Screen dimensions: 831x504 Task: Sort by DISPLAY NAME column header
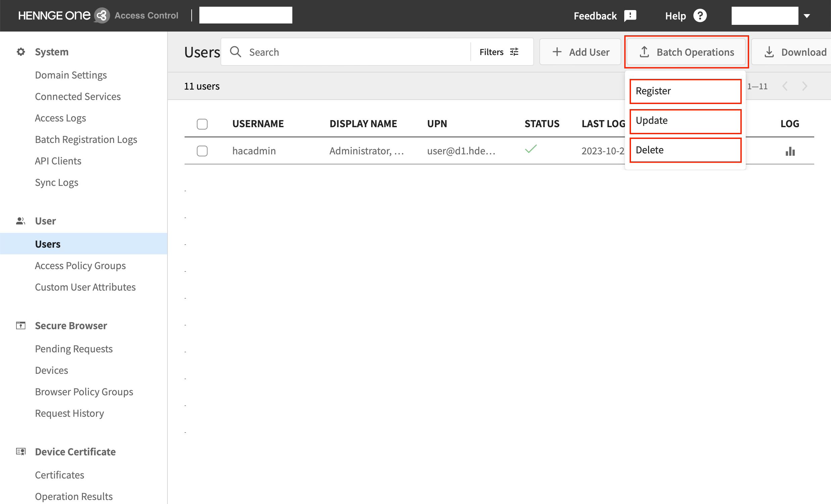coord(363,124)
